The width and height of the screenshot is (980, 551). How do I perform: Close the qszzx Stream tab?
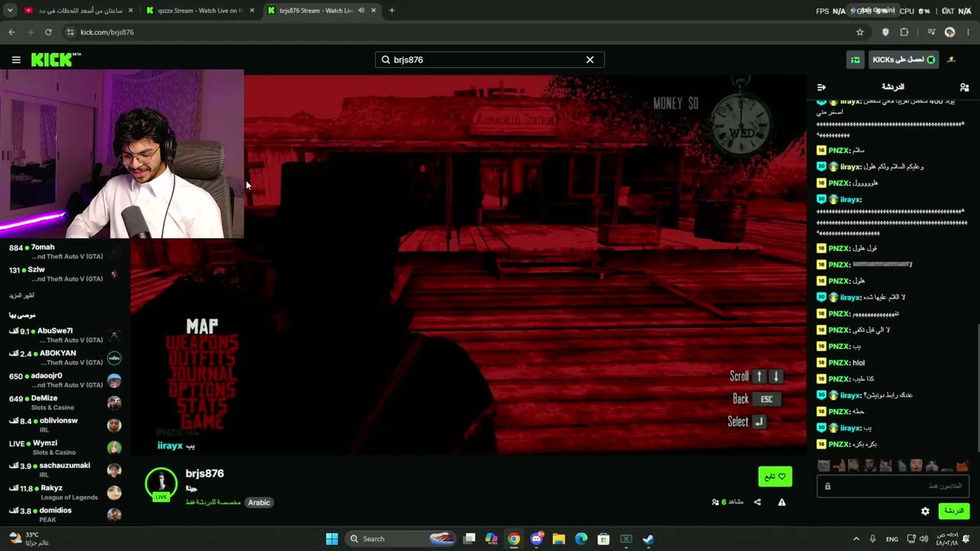[x=252, y=11]
